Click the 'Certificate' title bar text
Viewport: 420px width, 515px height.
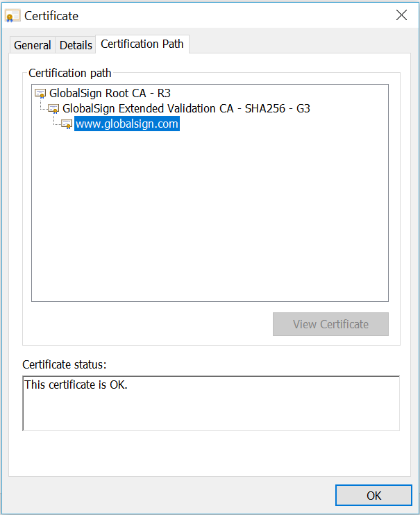(x=51, y=15)
